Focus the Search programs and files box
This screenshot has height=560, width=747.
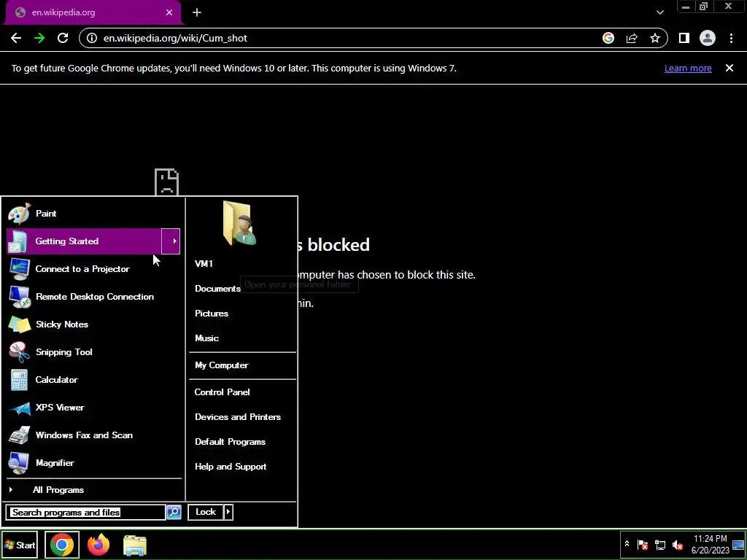[x=86, y=513]
